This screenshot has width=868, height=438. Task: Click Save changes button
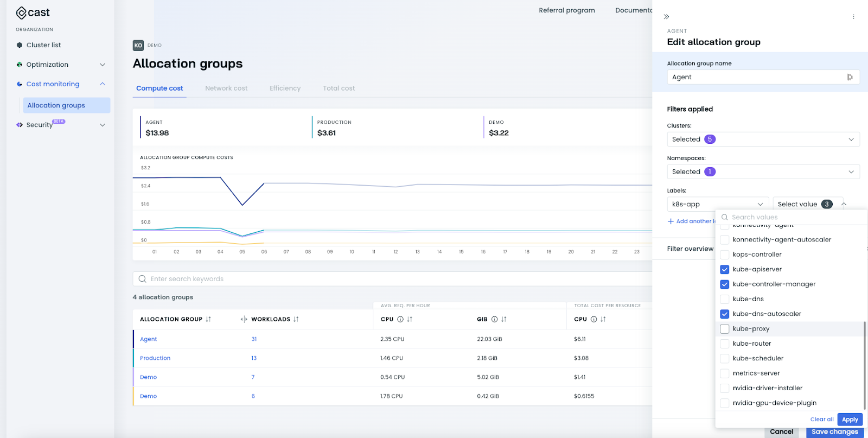pyautogui.click(x=835, y=432)
